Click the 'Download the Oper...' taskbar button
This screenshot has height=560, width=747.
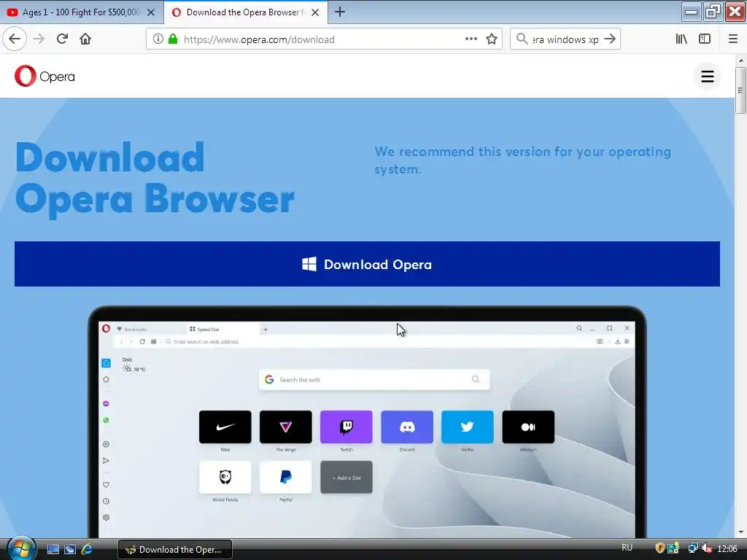175,550
